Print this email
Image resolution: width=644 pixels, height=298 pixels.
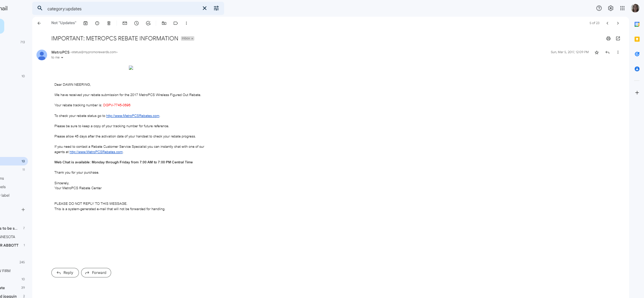click(x=608, y=38)
